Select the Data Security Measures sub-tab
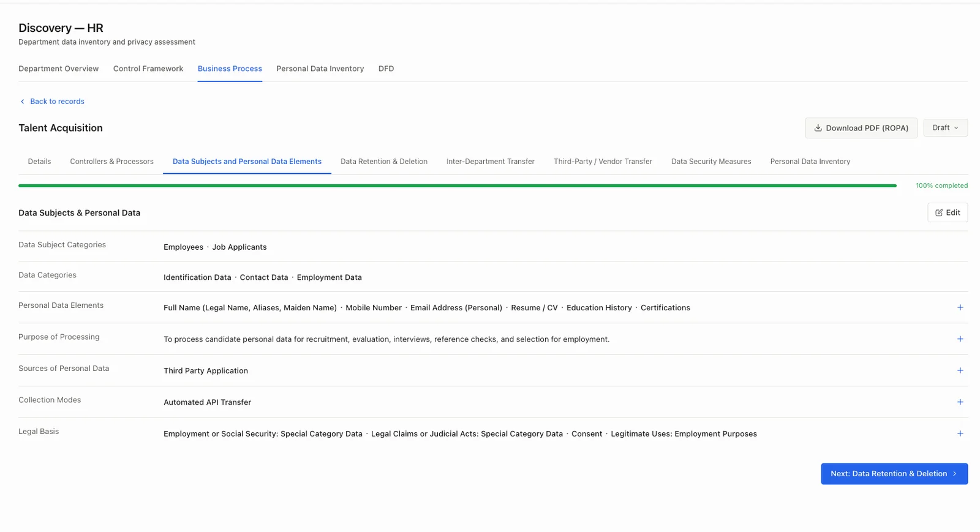This screenshot has height=532, width=980. (711, 162)
